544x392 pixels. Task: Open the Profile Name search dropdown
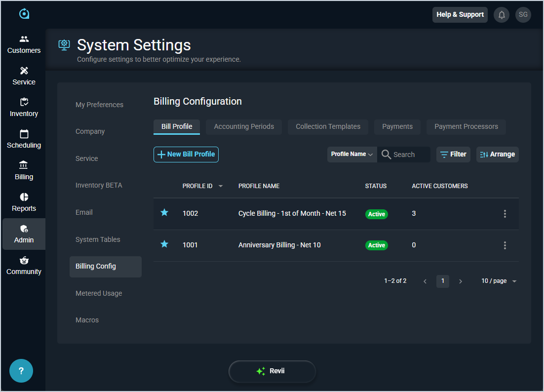(x=352, y=155)
